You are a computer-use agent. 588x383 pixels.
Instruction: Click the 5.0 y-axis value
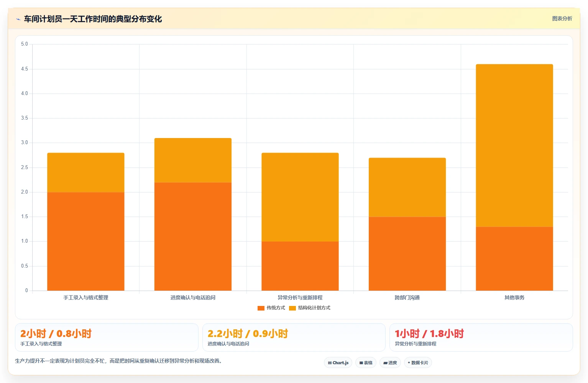coord(25,44)
